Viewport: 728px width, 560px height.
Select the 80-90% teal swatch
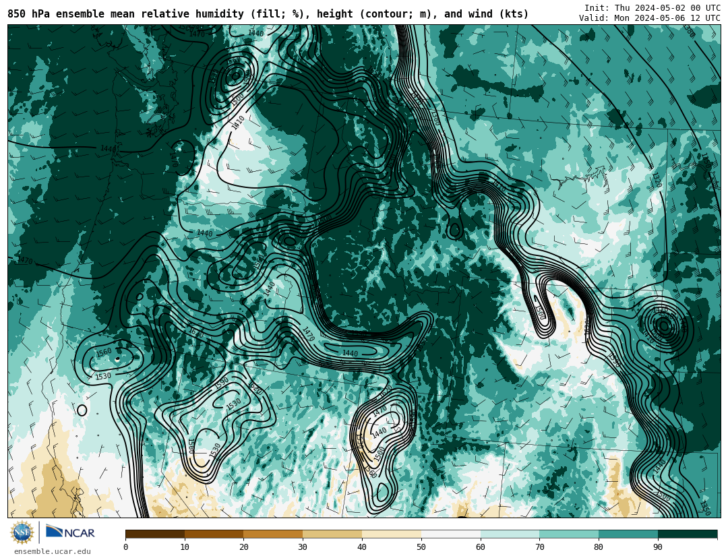click(628, 534)
